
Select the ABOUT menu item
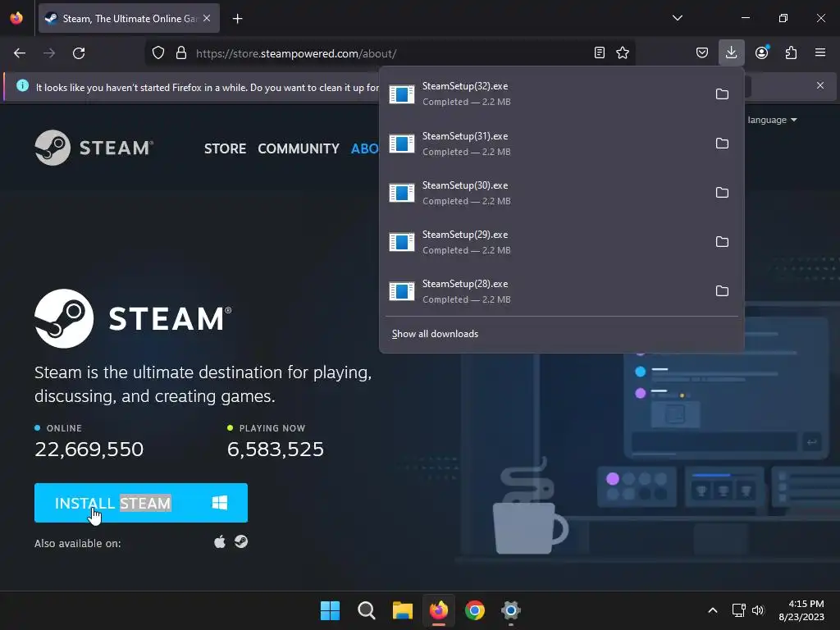click(365, 148)
